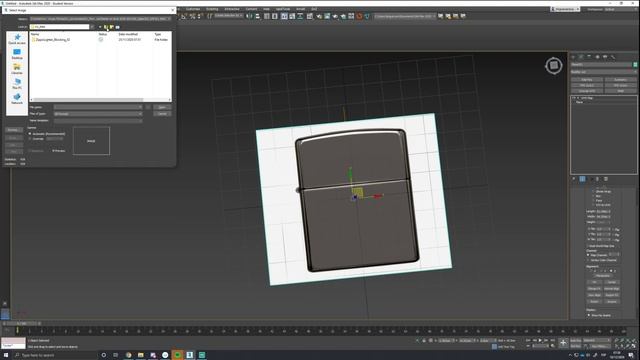Image resolution: width=640 pixels, height=360 pixels.
Task: Toggle the Ribbon icon in toolbar
Action: click(284, 16)
